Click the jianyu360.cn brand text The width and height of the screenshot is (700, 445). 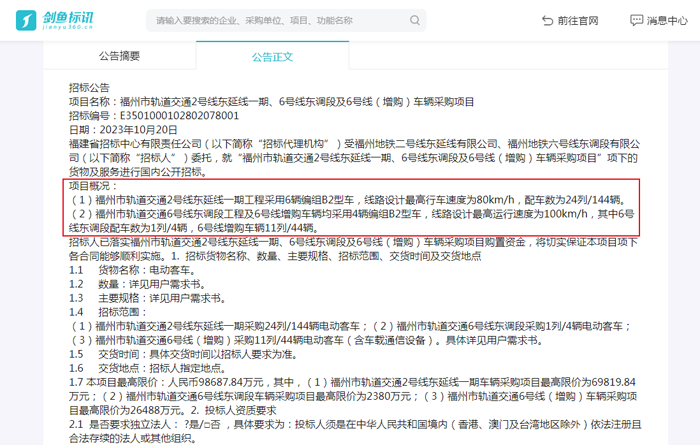[68, 27]
